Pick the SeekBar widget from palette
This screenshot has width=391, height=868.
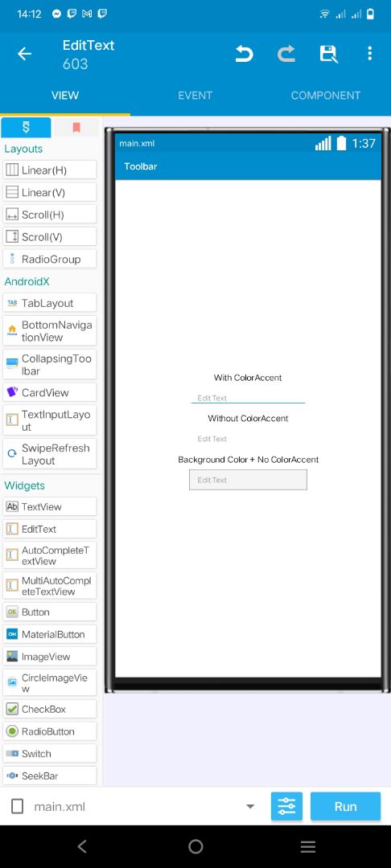pos(50,776)
